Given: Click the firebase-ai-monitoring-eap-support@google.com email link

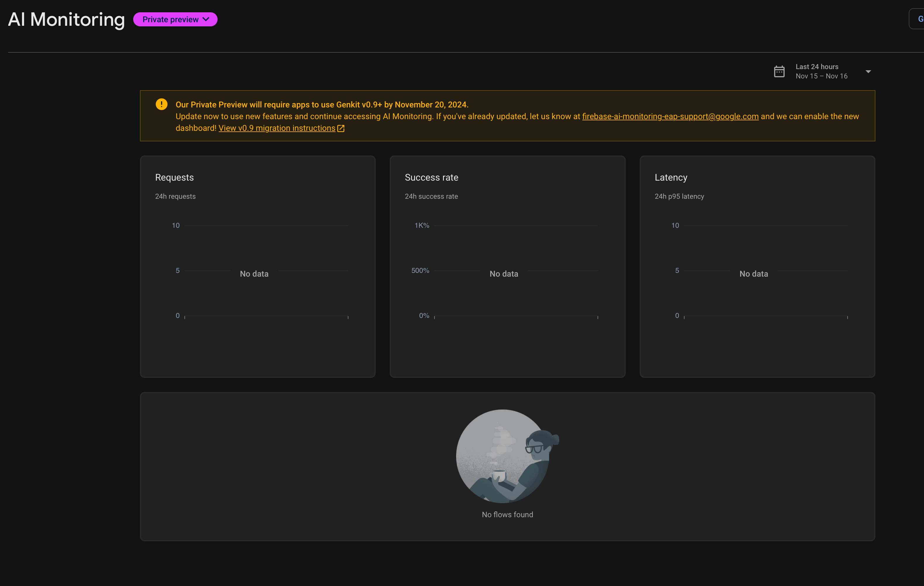Looking at the screenshot, I should coord(670,116).
